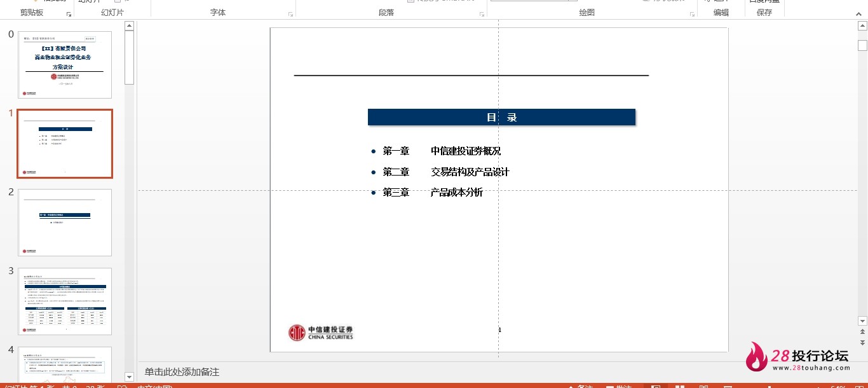Click the '编辑' group label
The image size is (868, 388).
[721, 13]
